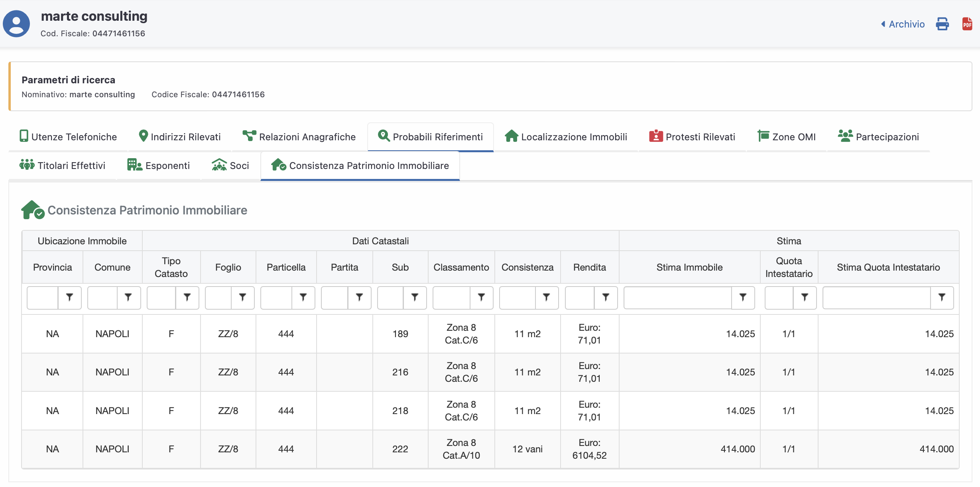Click the Provincia column filter icon

click(69, 297)
